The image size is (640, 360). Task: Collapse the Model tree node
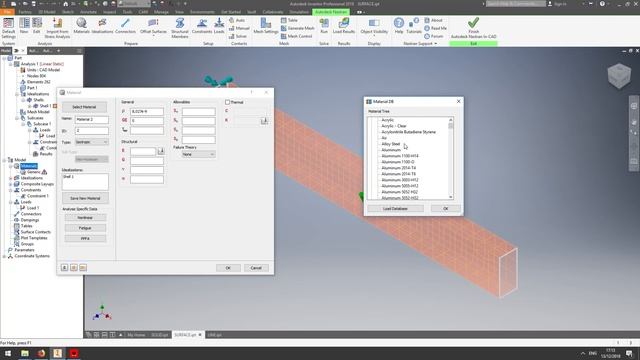point(4,160)
